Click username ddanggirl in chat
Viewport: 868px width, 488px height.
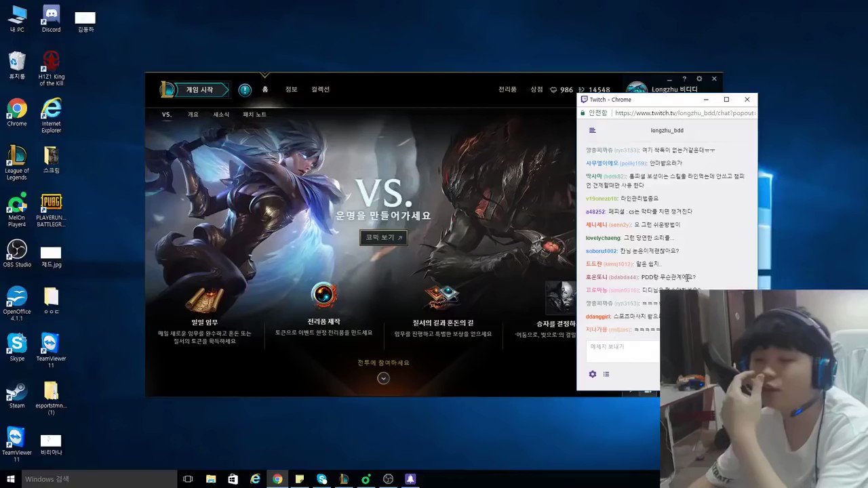click(598, 317)
